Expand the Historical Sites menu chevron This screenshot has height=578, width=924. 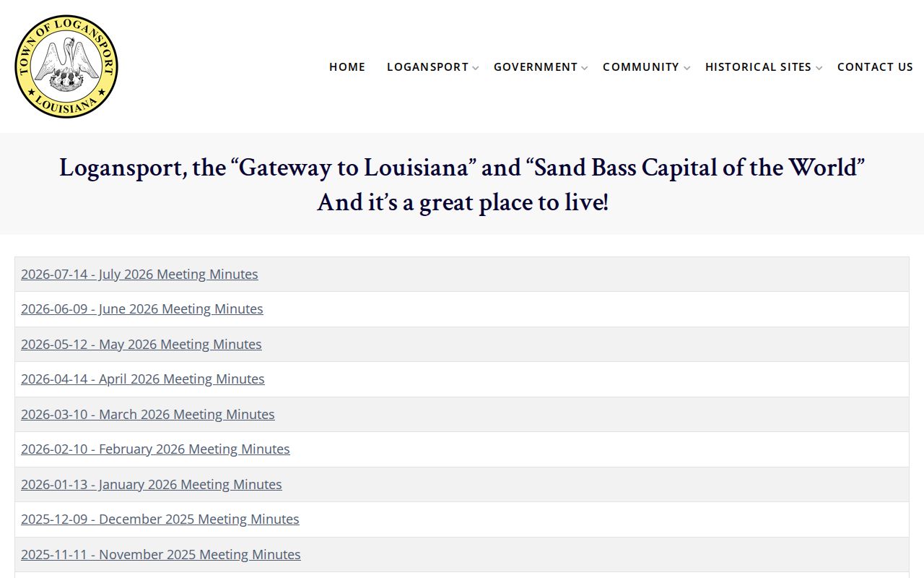[x=819, y=68]
